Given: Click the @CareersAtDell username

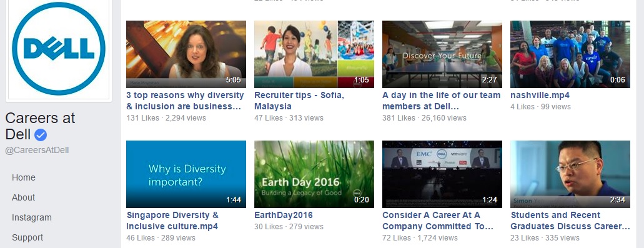Looking at the screenshot, I should 37,151.
